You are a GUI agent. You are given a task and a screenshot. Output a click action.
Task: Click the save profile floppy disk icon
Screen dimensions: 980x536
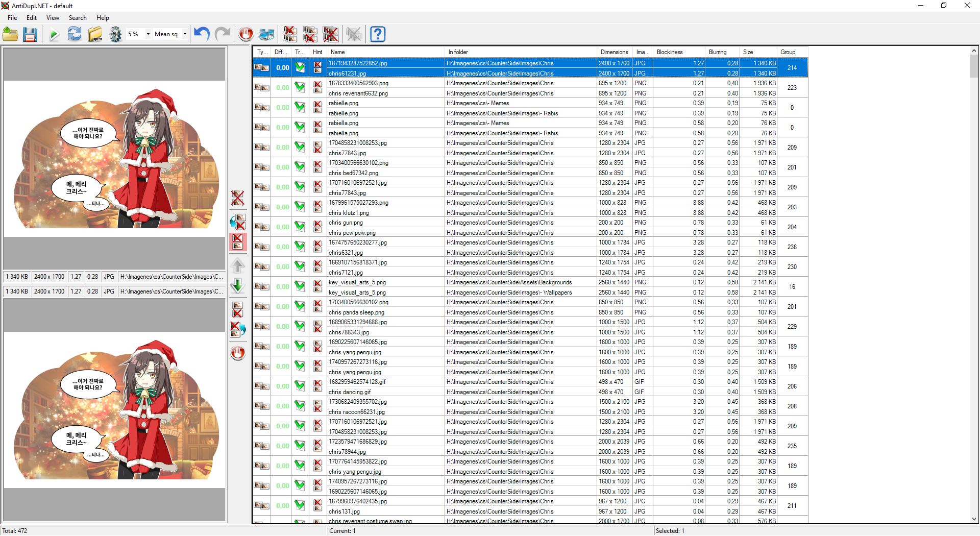[x=30, y=34]
